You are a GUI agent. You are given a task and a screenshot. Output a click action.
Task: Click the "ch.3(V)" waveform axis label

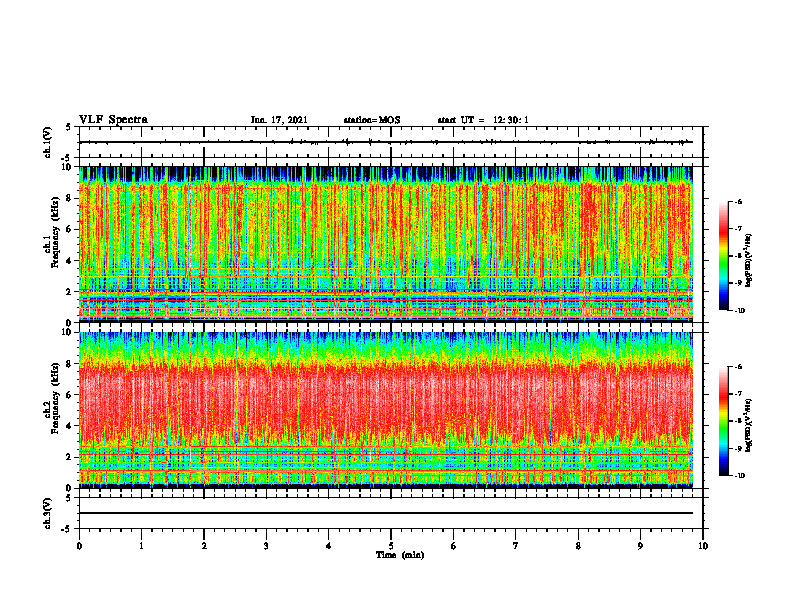(48, 513)
